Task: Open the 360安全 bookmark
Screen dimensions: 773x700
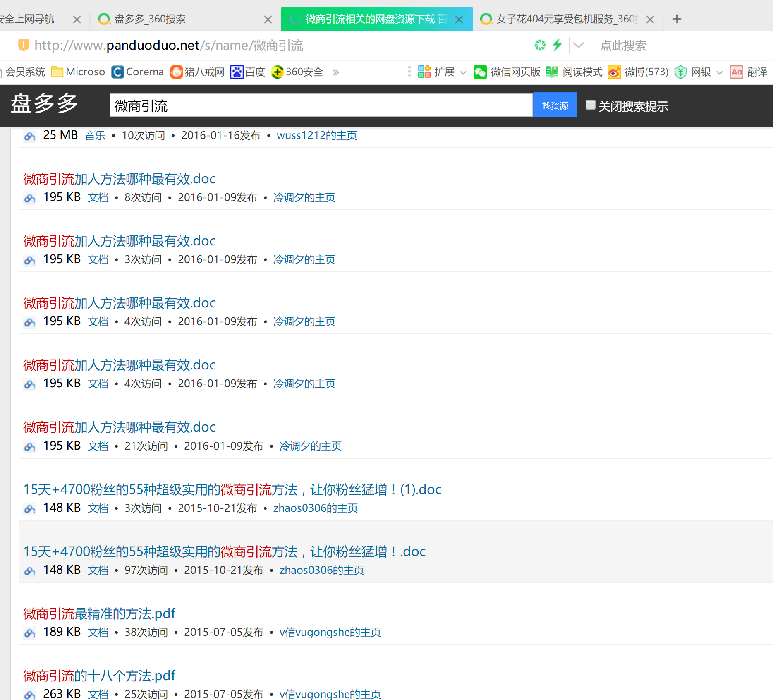Action: pyautogui.click(x=297, y=72)
